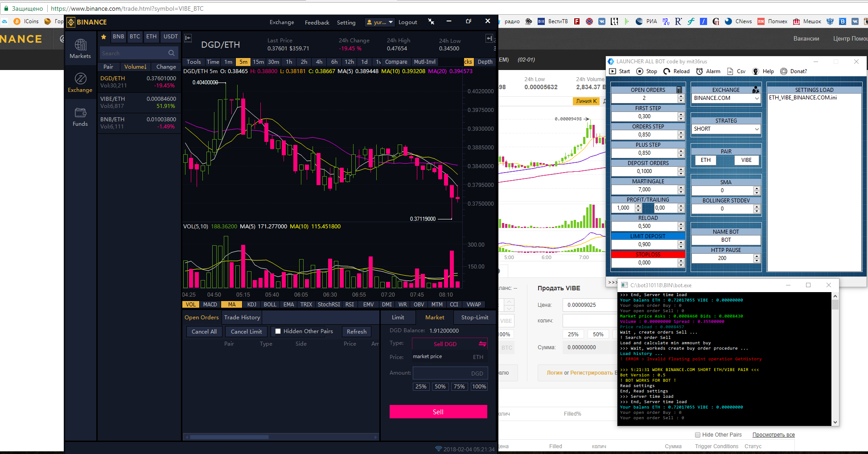868x454 pixels.
Task: Select VIBE in PAIR toggle
Action: click(x=746, y=160)
